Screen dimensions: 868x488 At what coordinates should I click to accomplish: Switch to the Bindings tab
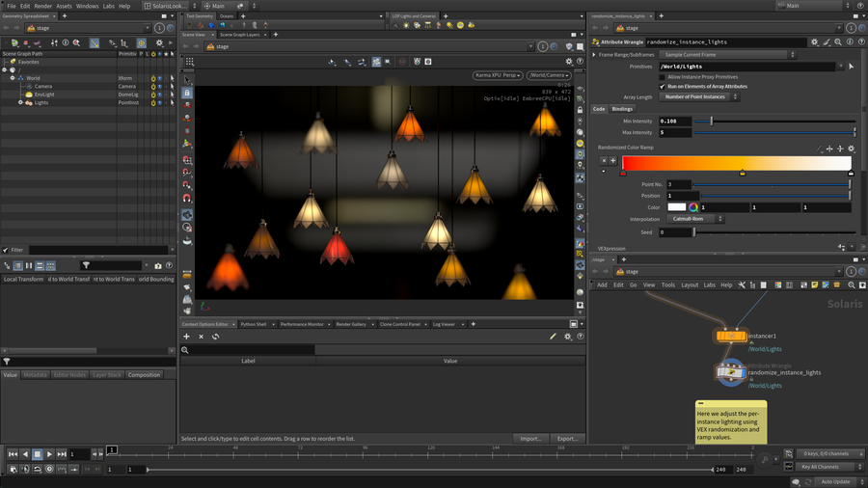tap(622, 109)
